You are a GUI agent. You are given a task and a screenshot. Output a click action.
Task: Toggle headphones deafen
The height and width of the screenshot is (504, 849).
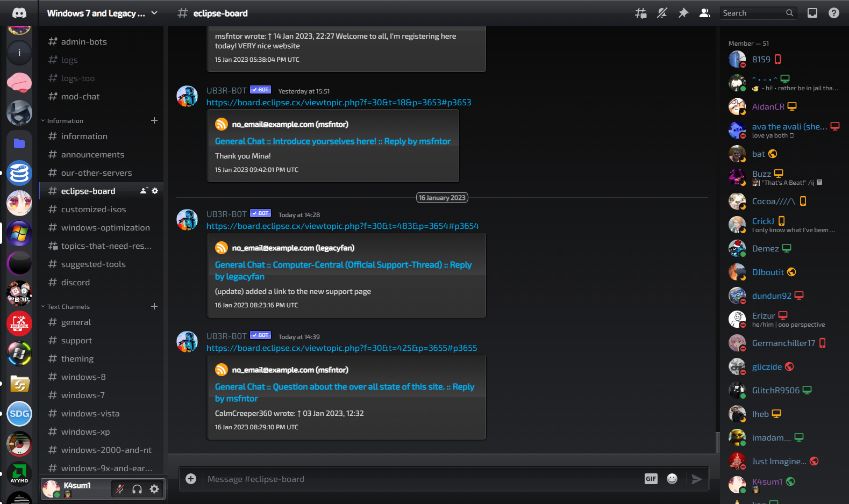click(x=137, y=489)
